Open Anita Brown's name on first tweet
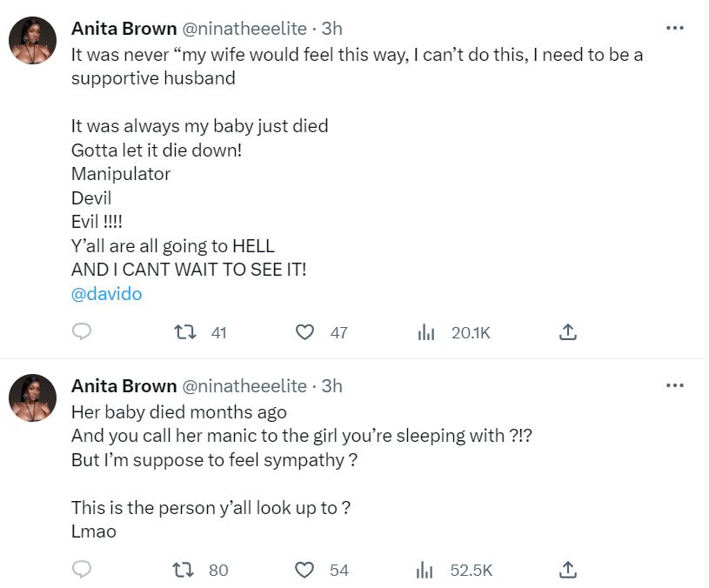The height and width of the screenshot is (588, 709). pos(122,29)
